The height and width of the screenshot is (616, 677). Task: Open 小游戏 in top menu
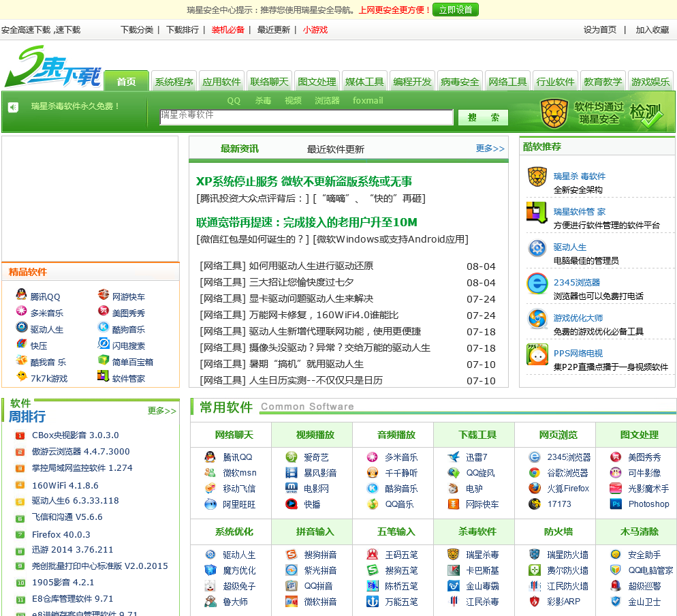coord(315,30)
